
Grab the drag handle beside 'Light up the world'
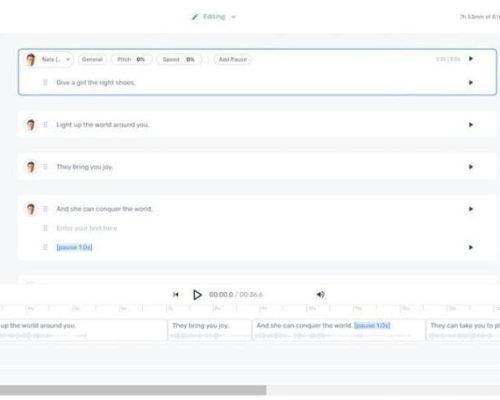pyautogui.click(x=45, y=125)
